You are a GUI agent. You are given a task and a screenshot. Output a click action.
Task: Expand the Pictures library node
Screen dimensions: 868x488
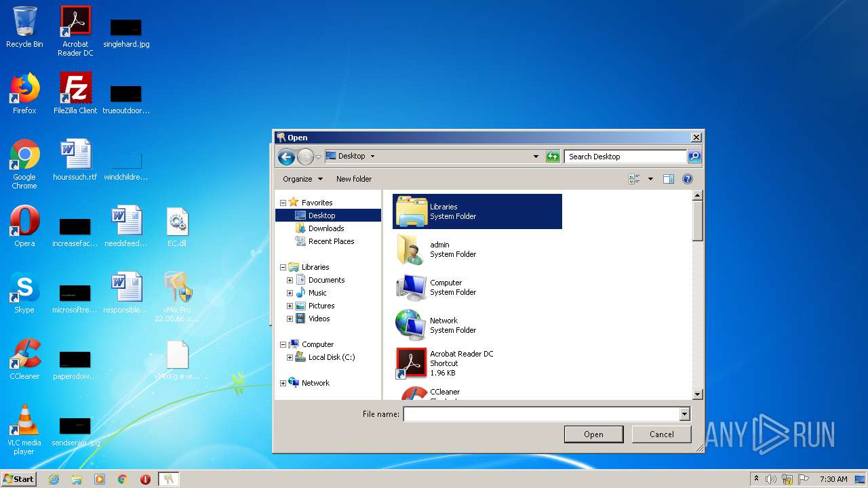pyautogui.click(x=290, y=306)
